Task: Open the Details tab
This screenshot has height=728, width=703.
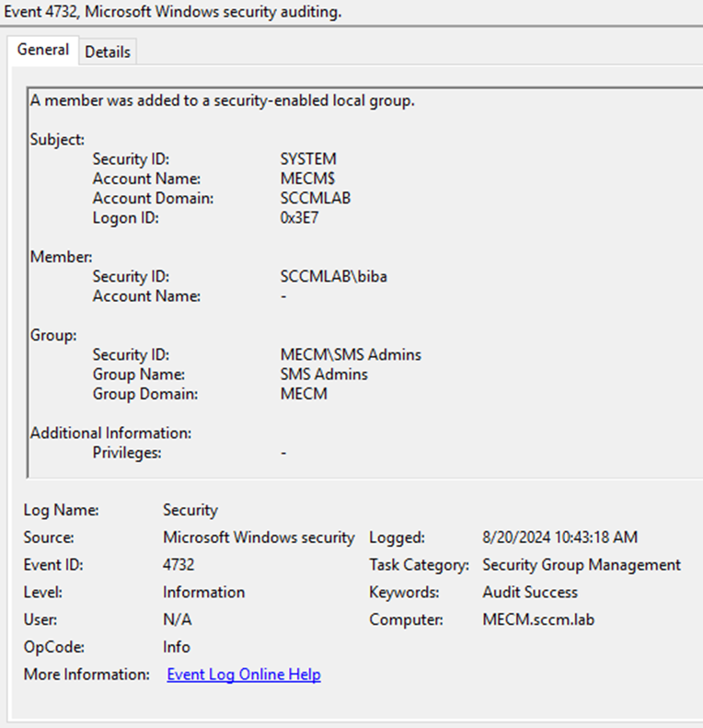Action: coord(108,52)
